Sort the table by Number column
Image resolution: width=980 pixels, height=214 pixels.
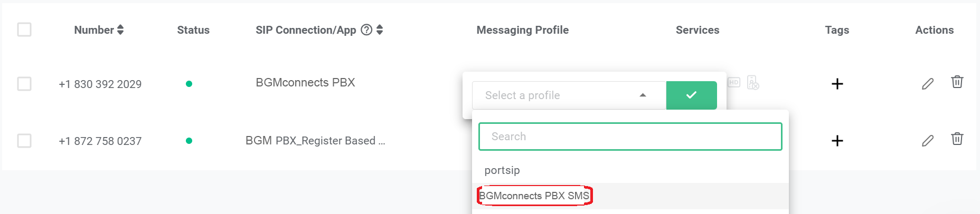click(x=120, y=30)
